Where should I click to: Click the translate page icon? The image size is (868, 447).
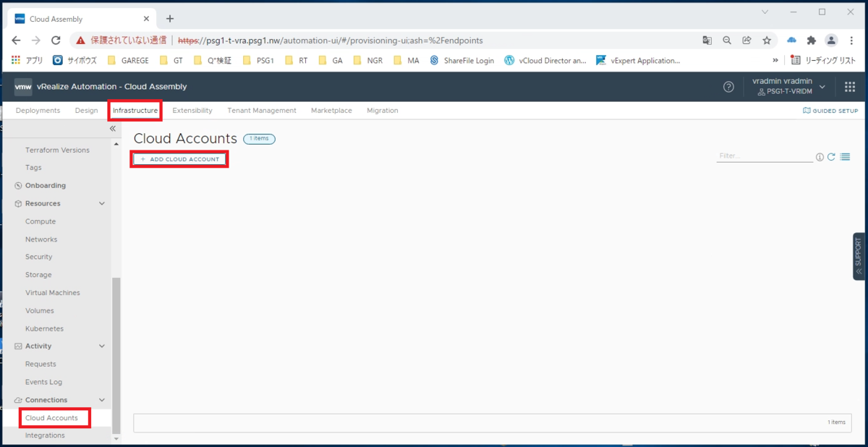(707, 41)
